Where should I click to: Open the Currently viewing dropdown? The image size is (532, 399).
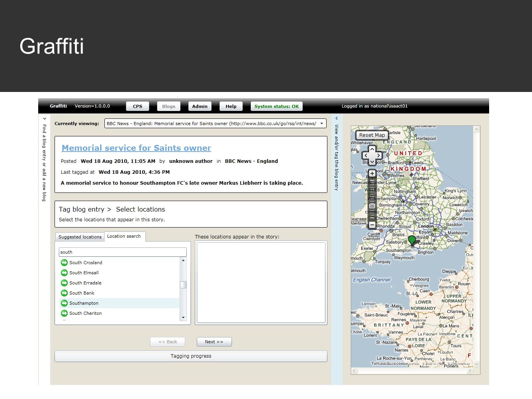[322, 124]
